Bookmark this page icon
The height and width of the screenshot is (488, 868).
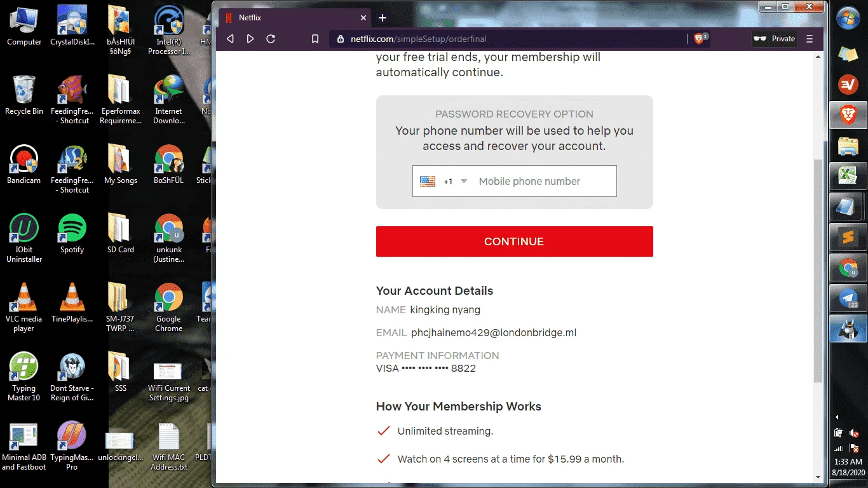(315, 39)
